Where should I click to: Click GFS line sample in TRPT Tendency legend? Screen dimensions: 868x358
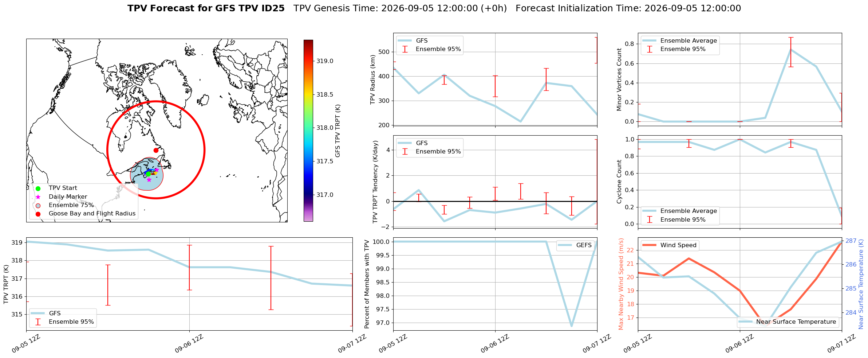tap(405, 143)
